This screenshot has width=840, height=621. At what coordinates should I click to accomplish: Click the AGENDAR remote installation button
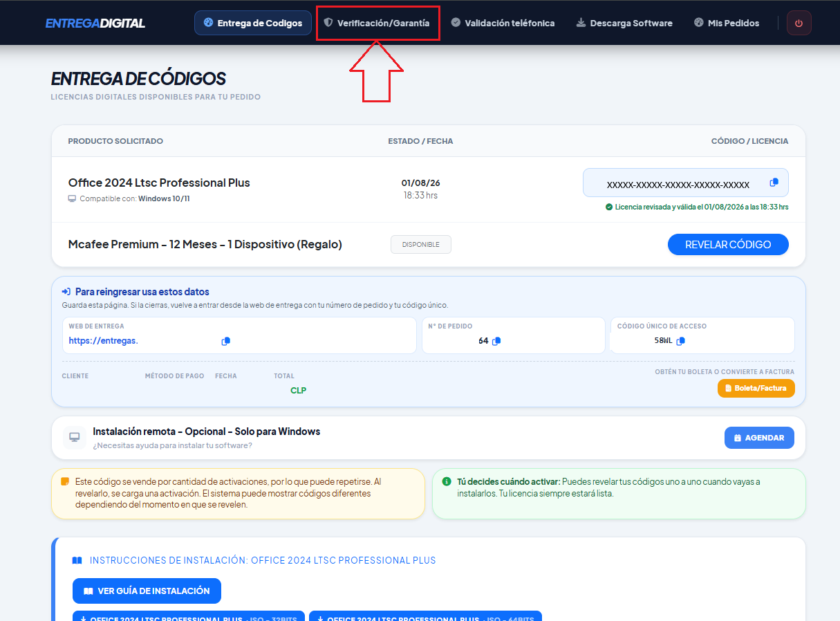click(x=759, y=438)
